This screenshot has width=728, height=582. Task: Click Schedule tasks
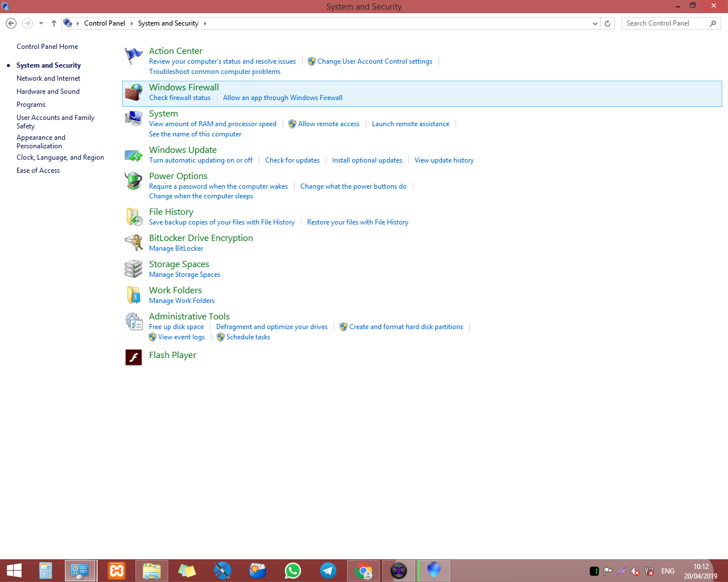click(x=248, y=337)
